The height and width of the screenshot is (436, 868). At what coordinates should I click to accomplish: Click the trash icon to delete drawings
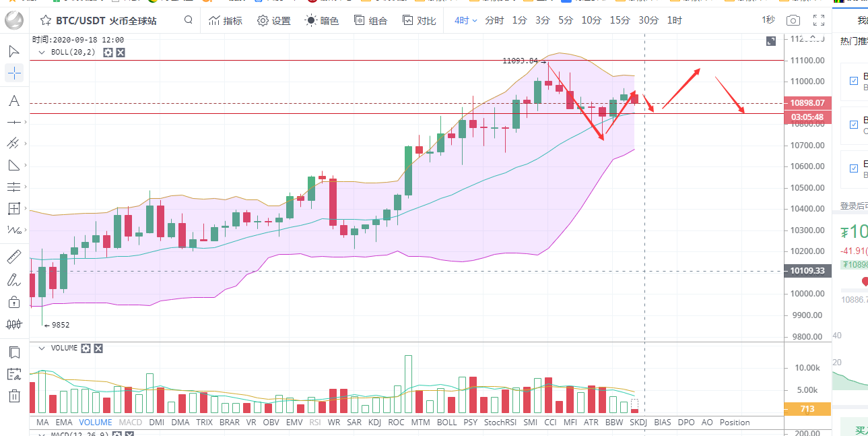13,396
